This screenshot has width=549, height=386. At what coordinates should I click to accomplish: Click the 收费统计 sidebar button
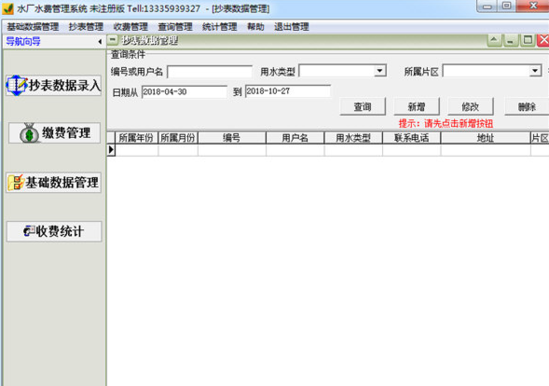(x=54, y=231)
